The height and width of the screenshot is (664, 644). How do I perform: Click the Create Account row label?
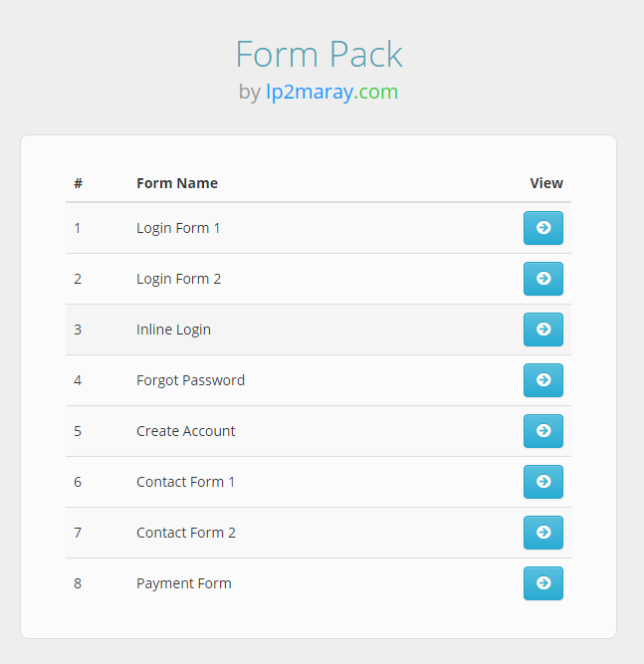[185, 431]
